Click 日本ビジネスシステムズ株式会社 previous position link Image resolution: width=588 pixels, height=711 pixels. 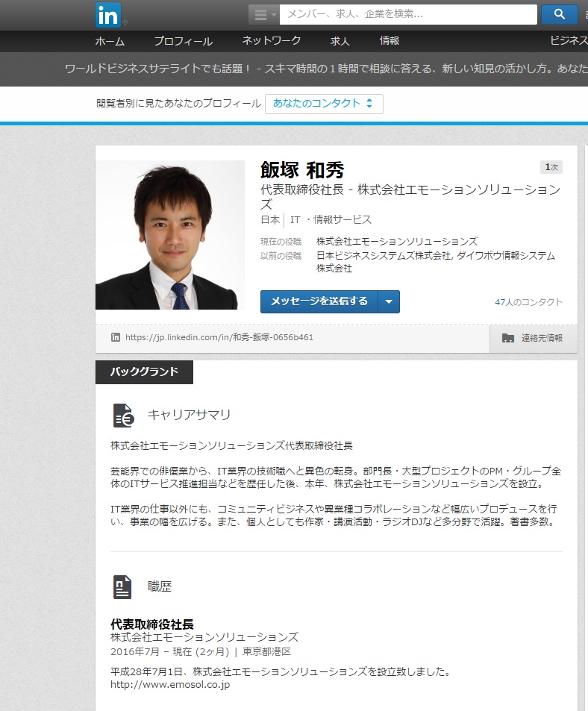tap(384, 256)
